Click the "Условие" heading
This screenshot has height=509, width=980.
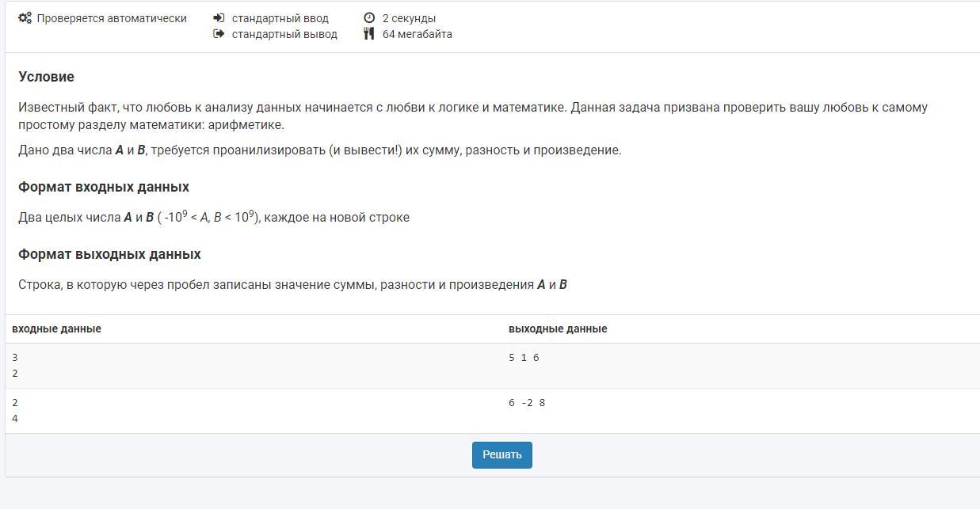pyautogui.click(x=46, y=77)
